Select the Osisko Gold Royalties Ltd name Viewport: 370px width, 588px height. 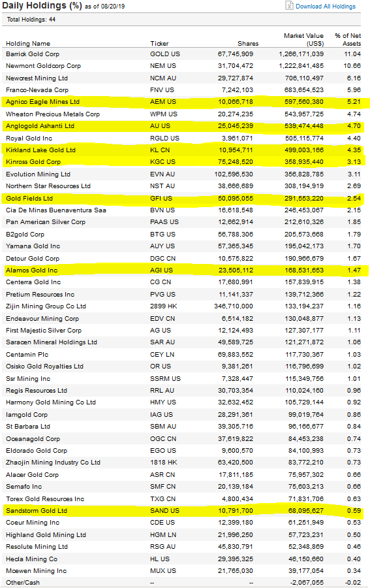click(44, 367)
